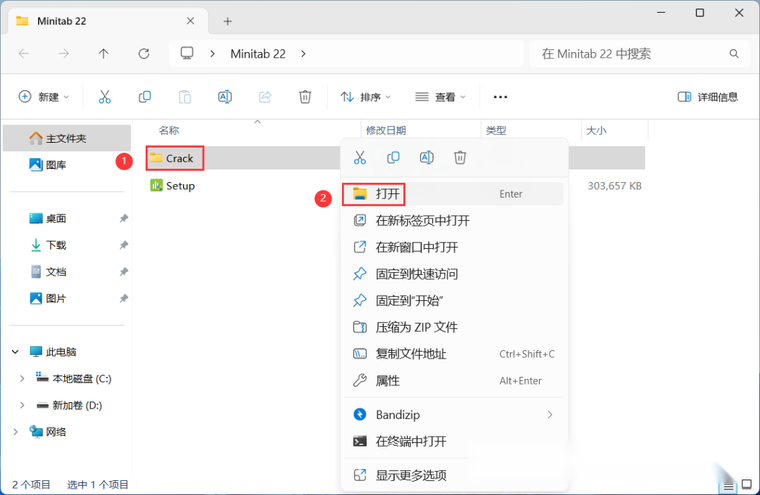The image size is (760, 495).
Task: Choose 打开 in the context menu
Action: click(x=454, y=194)
